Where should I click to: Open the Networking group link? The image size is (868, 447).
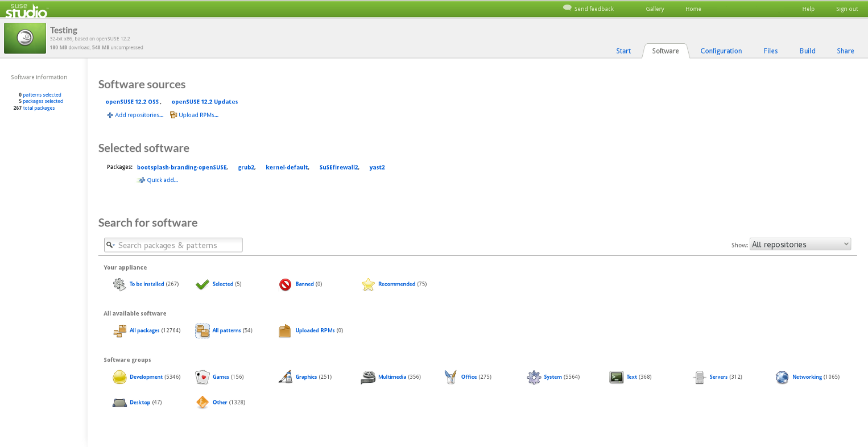[807, 377]
